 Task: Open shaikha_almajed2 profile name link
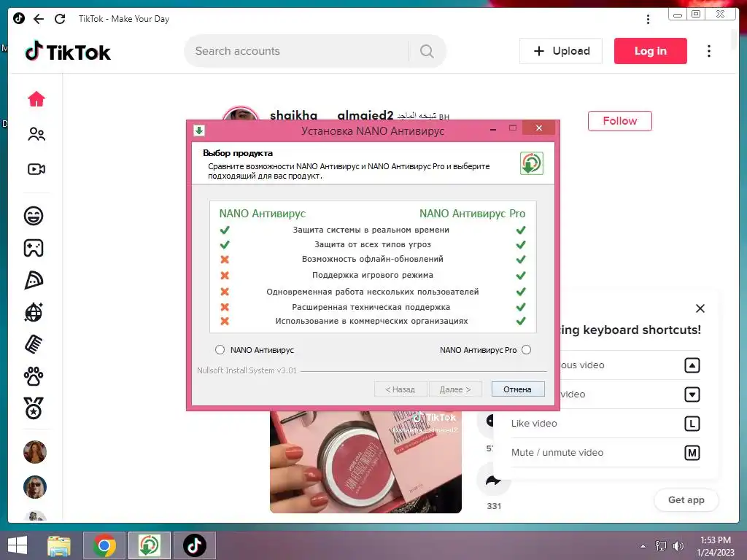(331, 114)
